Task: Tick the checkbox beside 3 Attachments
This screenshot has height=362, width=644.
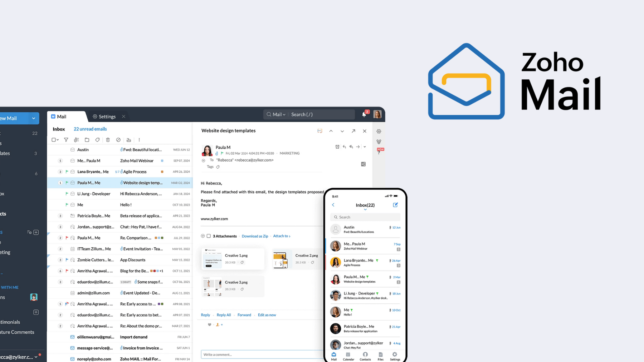Action: pyautogui.click(x=209, y=236)
